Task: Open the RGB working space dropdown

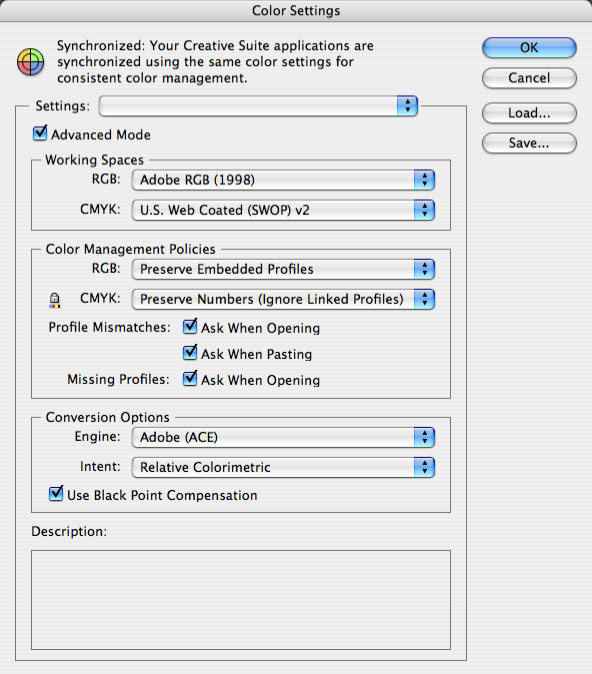Action: [283, 180]
